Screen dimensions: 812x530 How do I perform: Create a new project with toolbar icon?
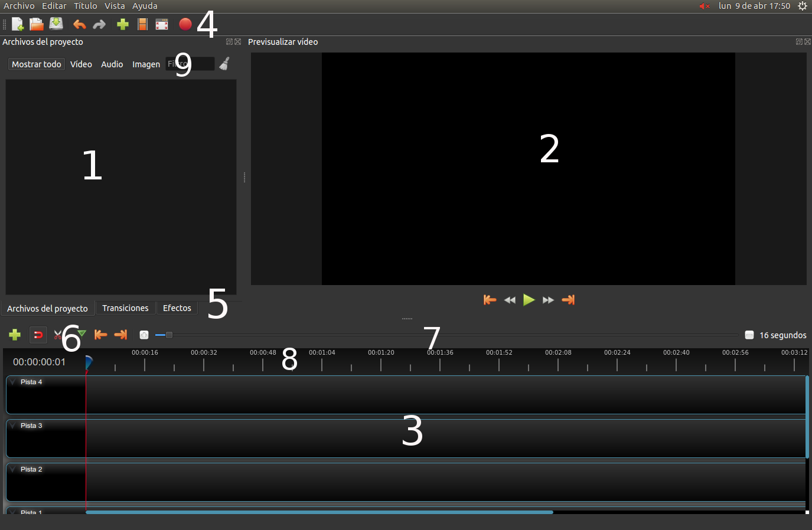click(x=18, y=24)
